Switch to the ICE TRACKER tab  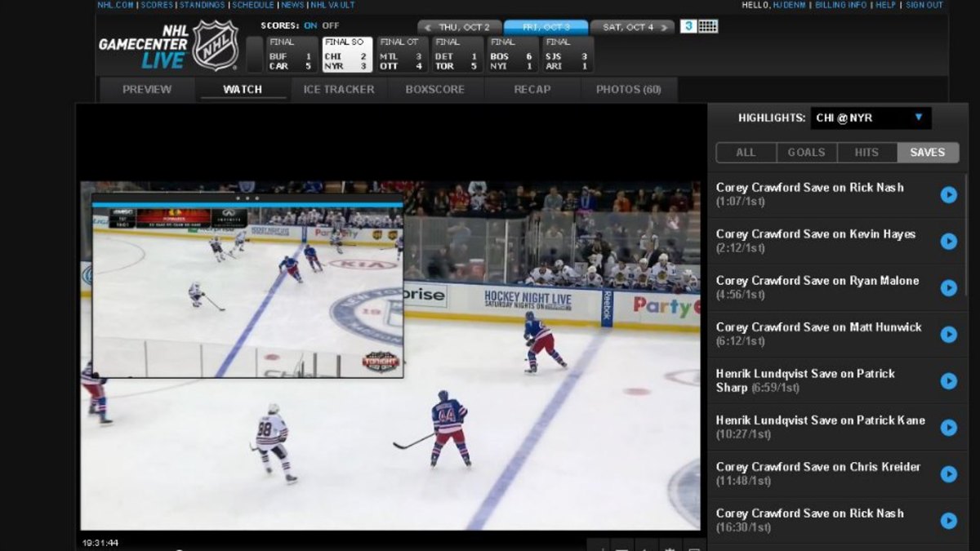click(338, 90)
